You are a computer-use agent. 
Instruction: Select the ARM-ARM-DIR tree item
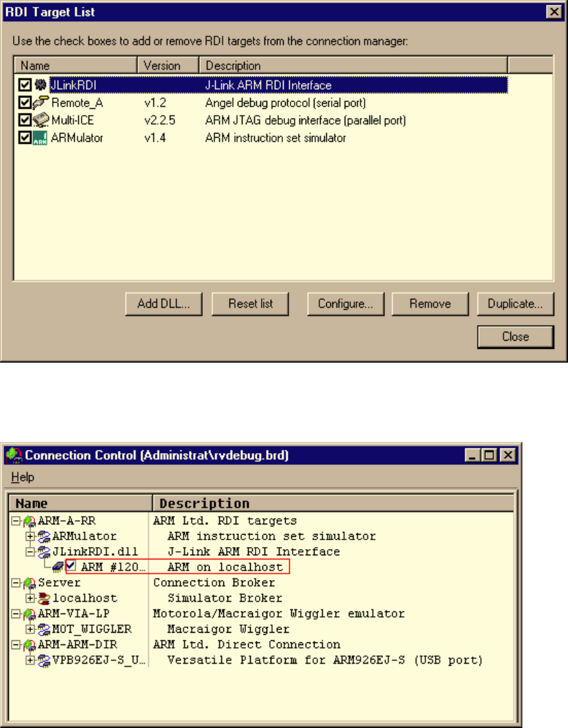pos(77,644)
